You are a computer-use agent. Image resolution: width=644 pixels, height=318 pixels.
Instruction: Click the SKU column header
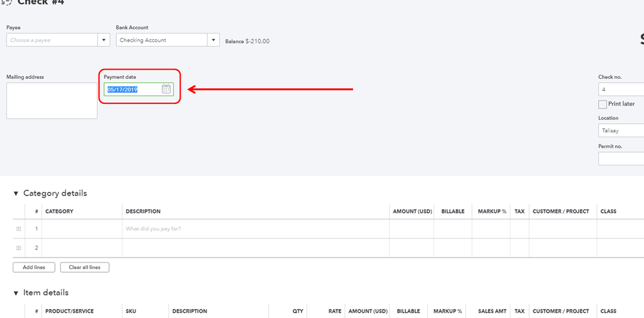[131, 312]
